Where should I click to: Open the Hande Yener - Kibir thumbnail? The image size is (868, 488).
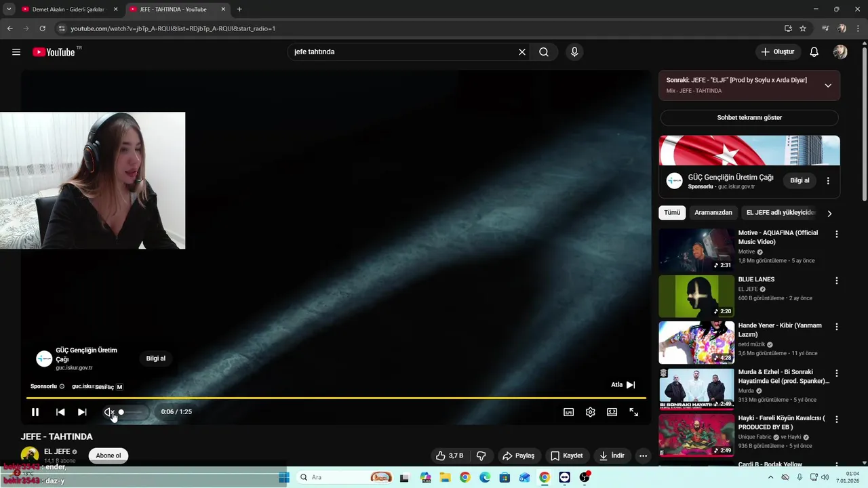696,342
